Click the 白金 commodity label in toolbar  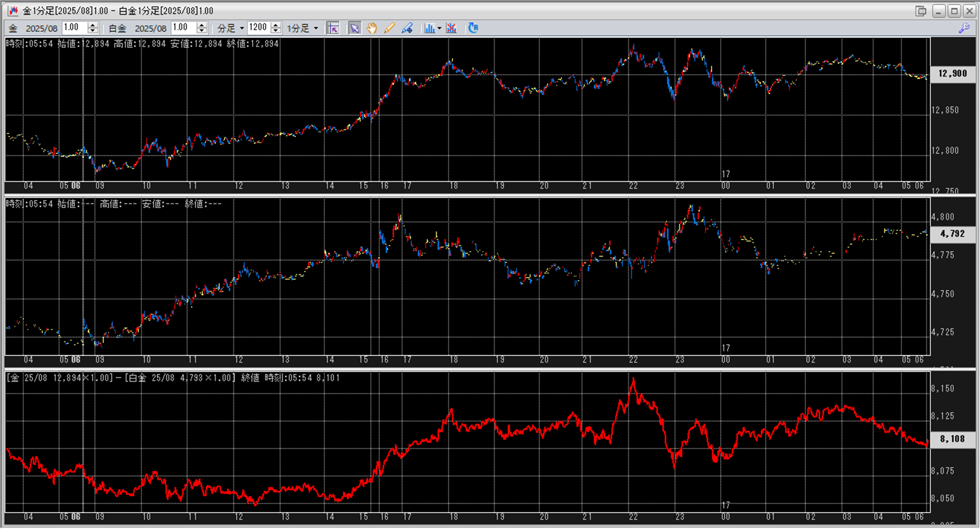tap(117, 28)
